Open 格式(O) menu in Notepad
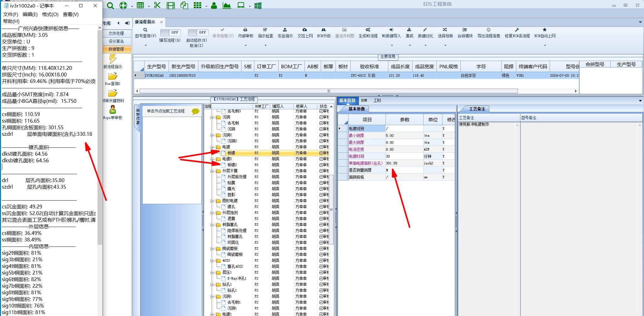This screenshot has height=316, width=644. (50, 14)
